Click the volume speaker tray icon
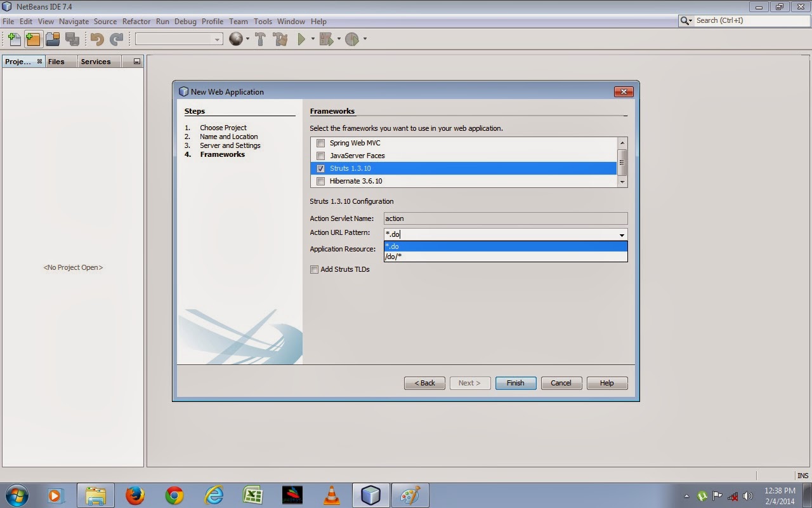 748,496
